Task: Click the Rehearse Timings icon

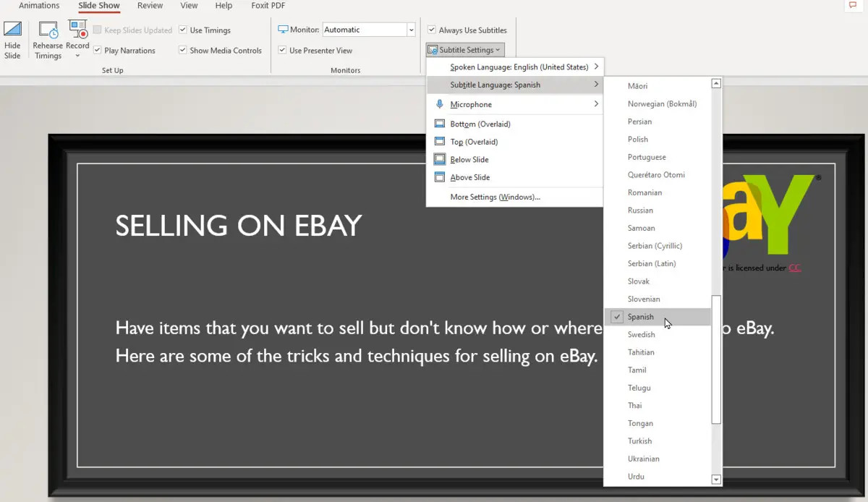Action: [48, 30]
